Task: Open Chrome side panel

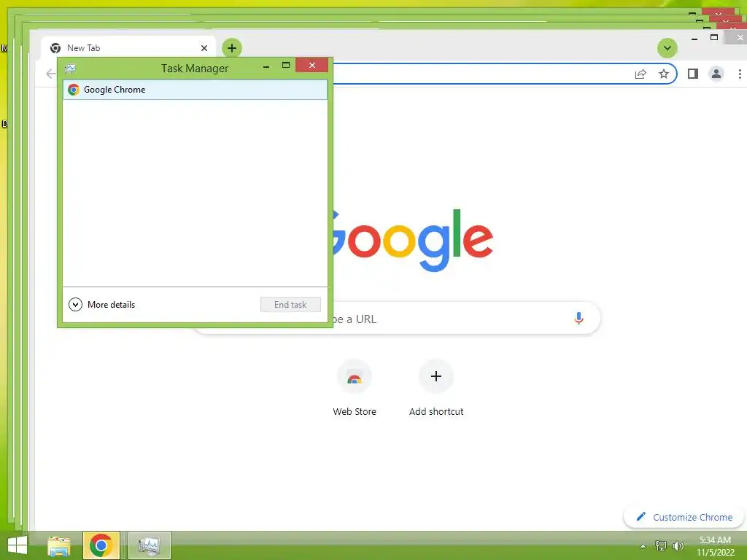Action: tap(693, 74)
